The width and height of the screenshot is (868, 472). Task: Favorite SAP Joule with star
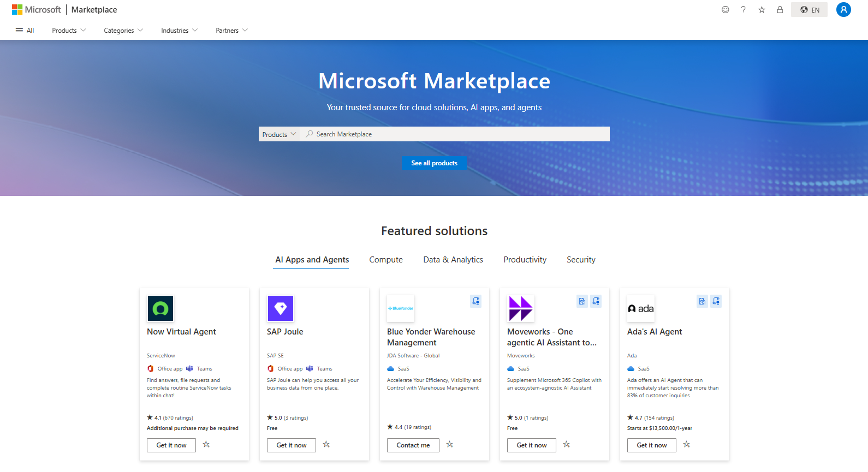coord(326,445)
